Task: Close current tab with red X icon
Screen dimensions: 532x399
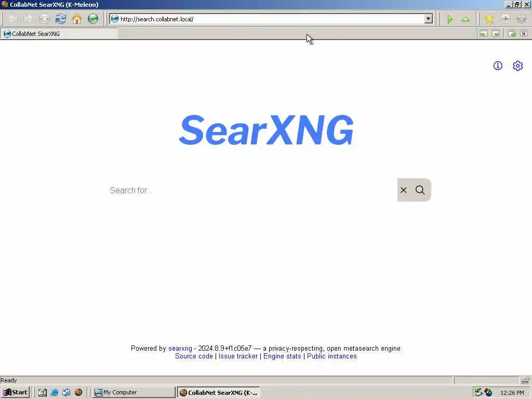Action: coord(524,33)
